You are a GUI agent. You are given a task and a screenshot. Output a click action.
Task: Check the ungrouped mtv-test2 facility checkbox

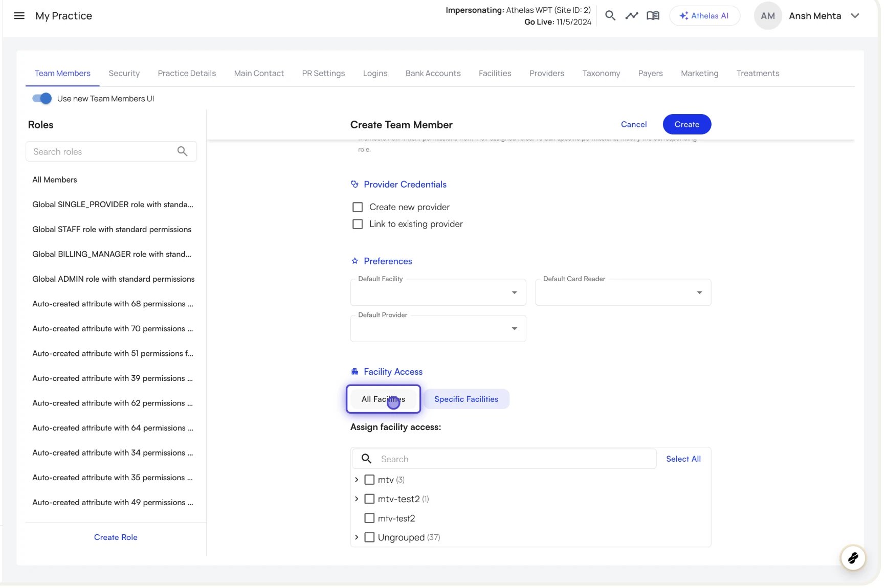pos(369,518)
